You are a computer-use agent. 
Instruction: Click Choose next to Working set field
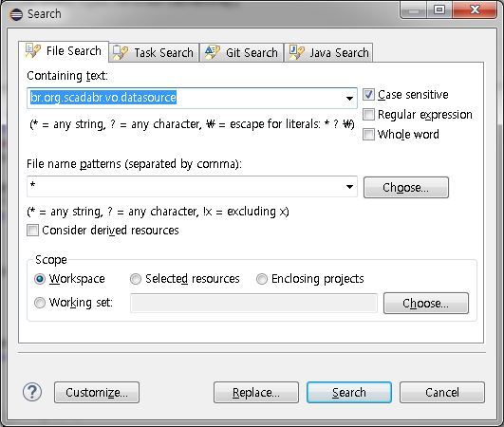(426, 303)
